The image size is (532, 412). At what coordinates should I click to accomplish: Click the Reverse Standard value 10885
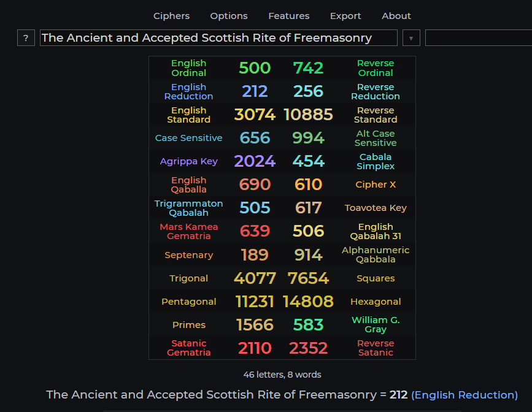pos(308,115)
